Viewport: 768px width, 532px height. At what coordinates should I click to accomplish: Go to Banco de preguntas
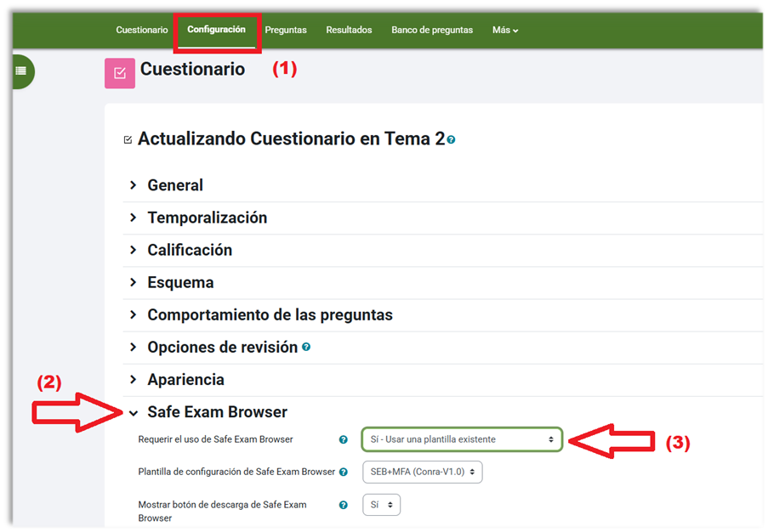(432, 30)
